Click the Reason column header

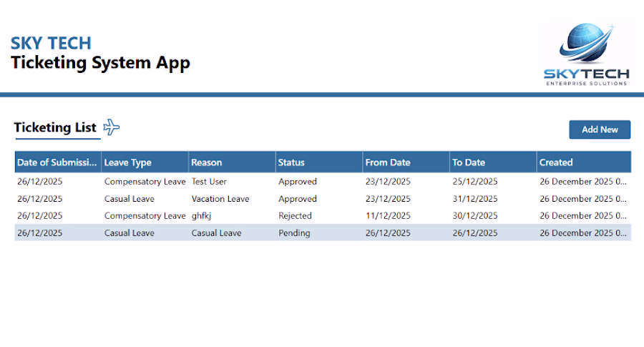pos(232,162)
